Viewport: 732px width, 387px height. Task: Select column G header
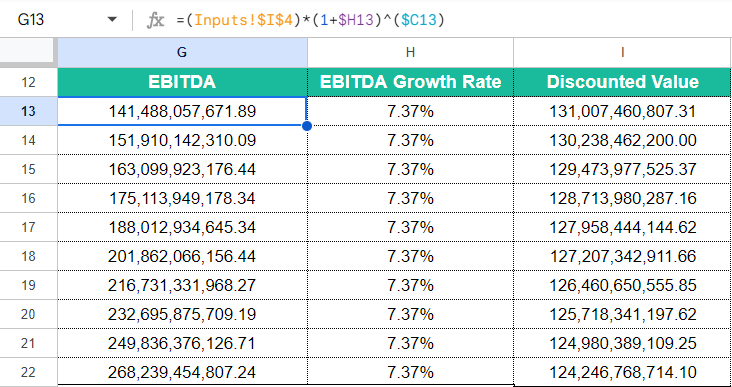183,53
